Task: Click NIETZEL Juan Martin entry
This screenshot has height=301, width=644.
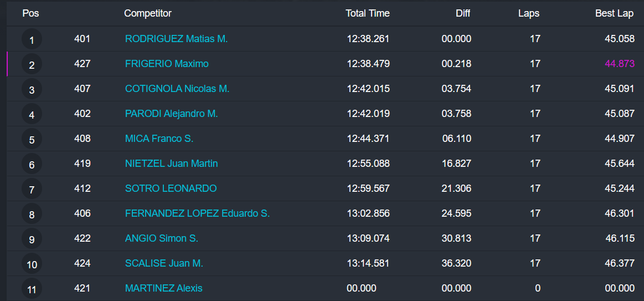Action: click(x=171, y=164)
